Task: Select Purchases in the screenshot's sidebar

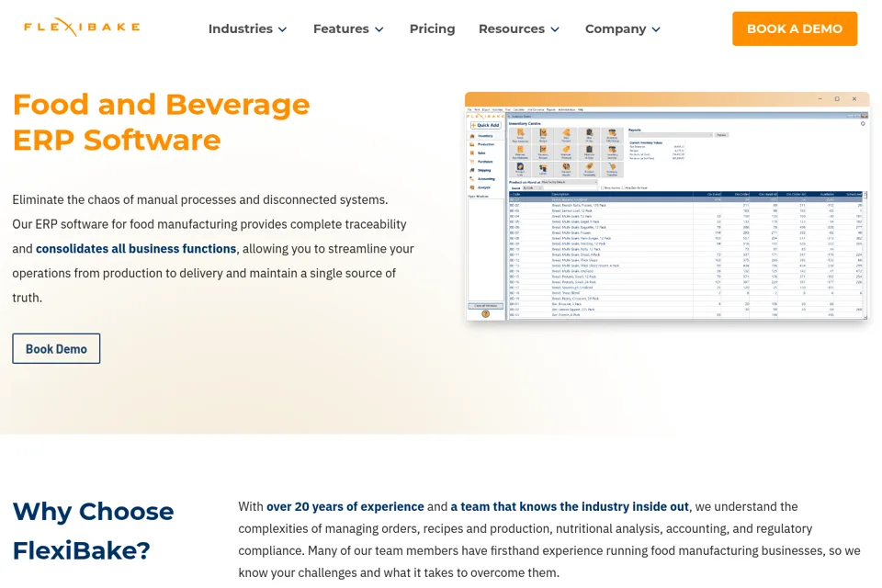Action: 481,162
